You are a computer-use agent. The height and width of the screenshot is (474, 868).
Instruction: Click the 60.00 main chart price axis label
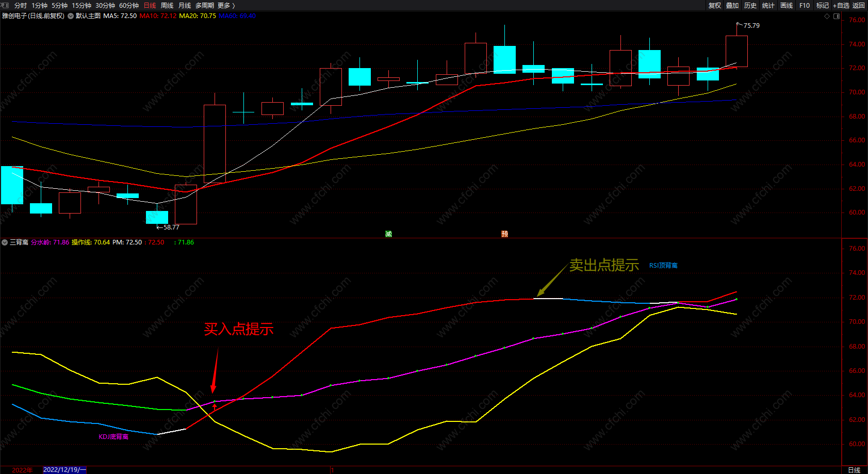(857, 213)
